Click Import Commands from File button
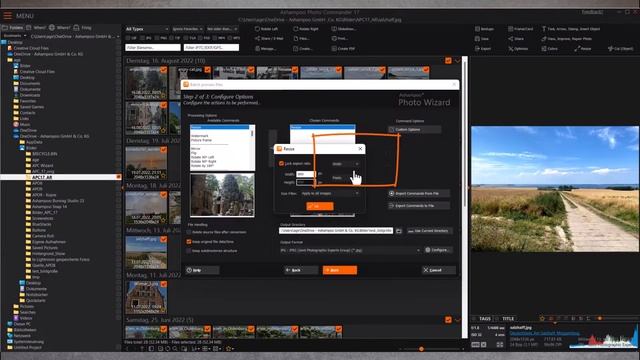Image resolution: width=640 pixels, height=360 pixels. [x=419, y=193]
